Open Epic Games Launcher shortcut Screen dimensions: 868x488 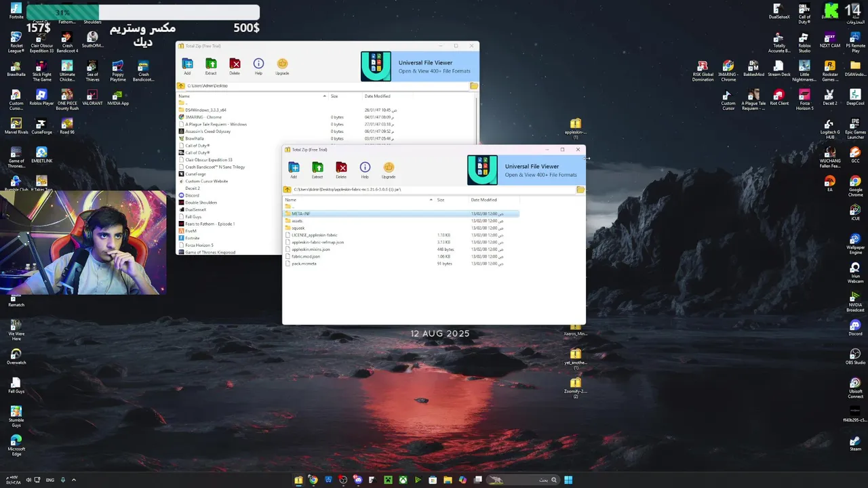click(x=855, y=129)
